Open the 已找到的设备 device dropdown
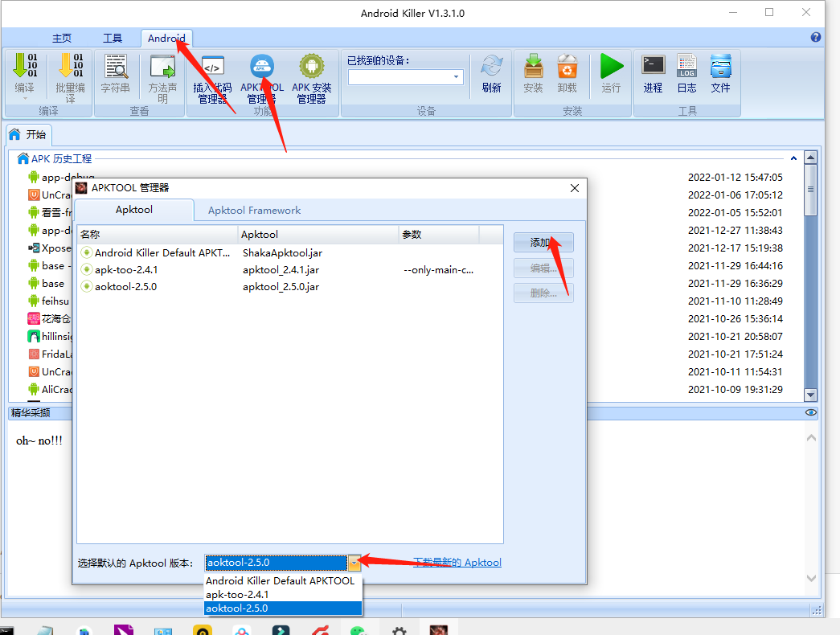The image size is (840, 635). [x=456, y=76]
